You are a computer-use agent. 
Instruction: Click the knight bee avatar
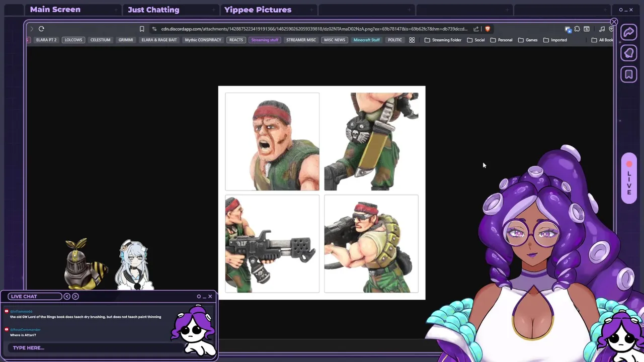[x=85, y=264]
